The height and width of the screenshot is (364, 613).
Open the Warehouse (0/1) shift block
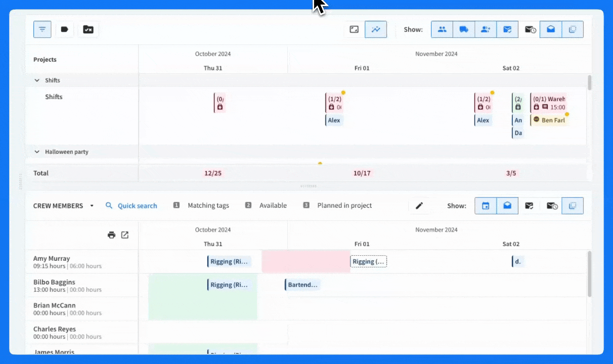(548, 103)
